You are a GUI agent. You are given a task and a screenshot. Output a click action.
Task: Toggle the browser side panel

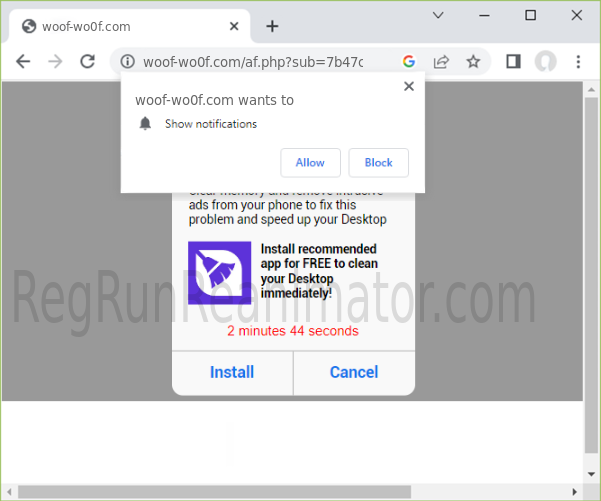513,62
